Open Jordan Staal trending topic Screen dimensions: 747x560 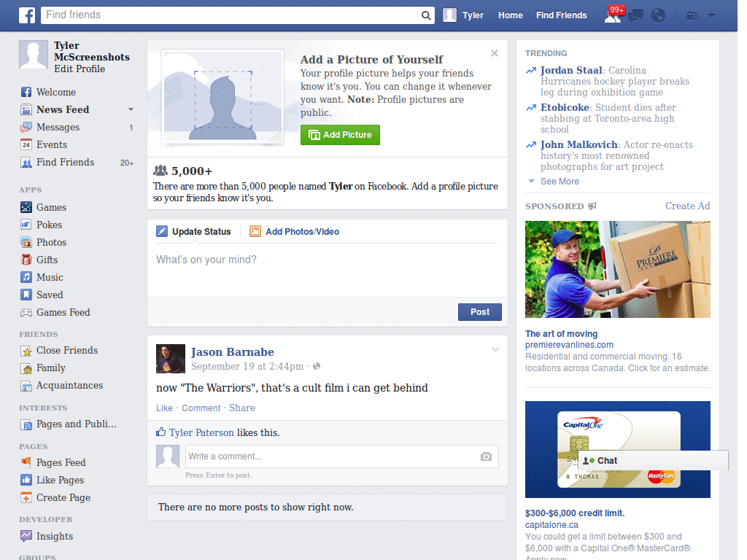[x=571, y=70]
